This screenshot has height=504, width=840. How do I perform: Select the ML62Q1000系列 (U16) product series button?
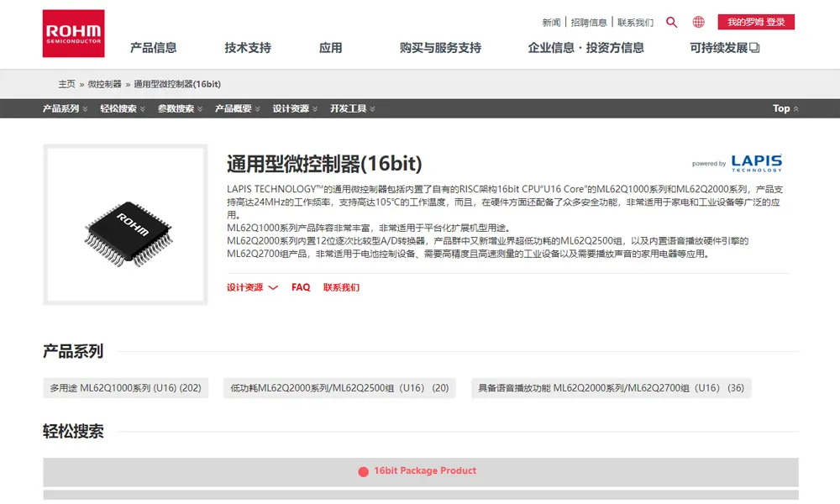123,387
